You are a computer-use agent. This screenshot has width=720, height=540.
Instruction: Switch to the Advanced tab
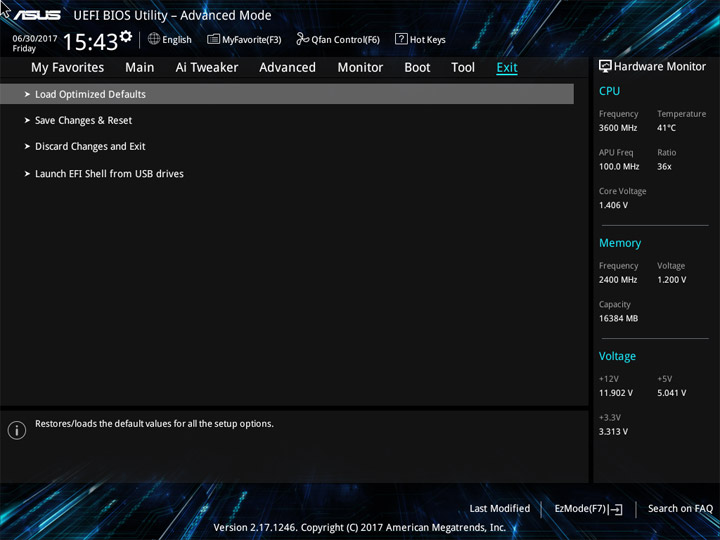tap(287, 68)
